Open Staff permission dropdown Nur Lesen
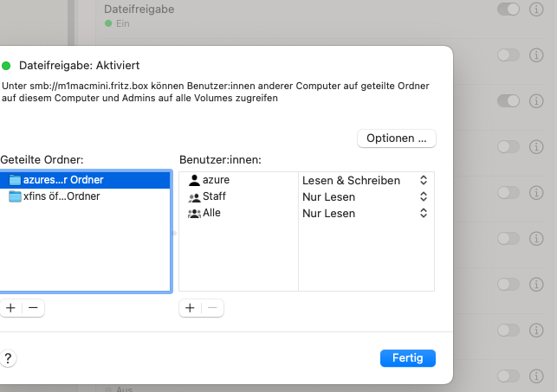 [x=365, y=196]
